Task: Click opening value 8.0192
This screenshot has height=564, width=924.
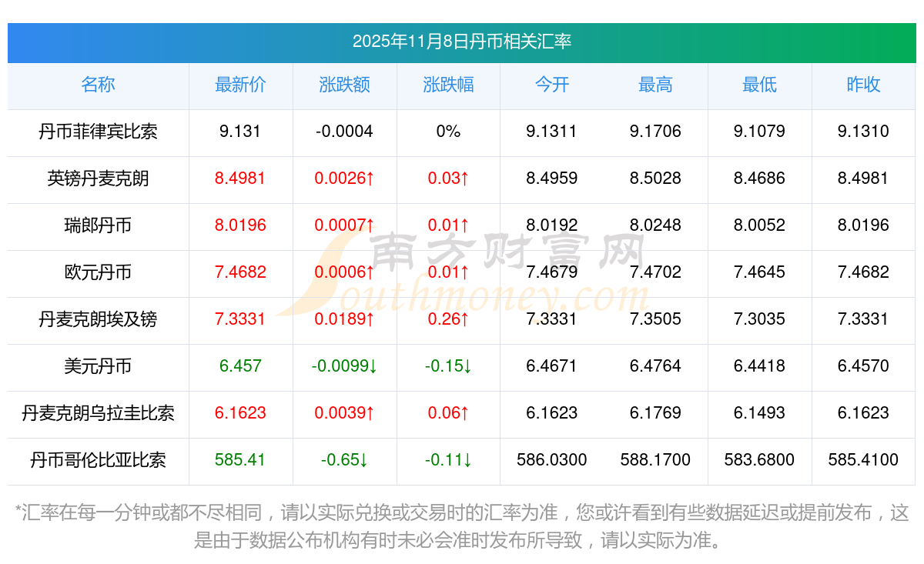Action: click(x=552, y=225)
